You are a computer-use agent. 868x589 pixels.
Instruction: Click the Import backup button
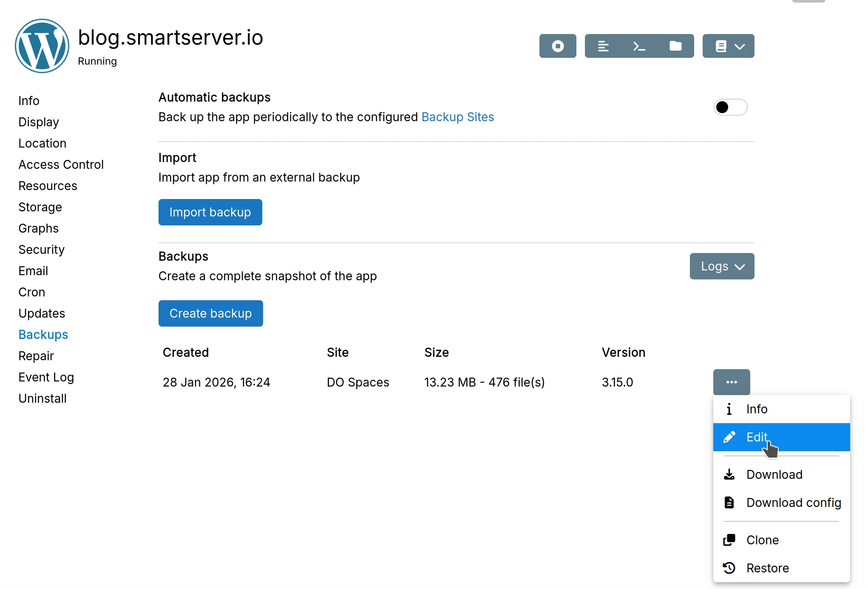(210, 212)
